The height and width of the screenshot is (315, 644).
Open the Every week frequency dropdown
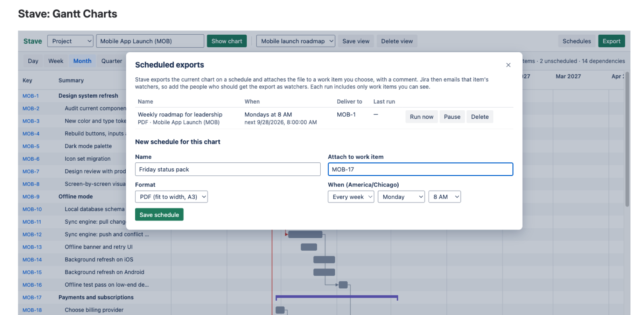(351, 197)
